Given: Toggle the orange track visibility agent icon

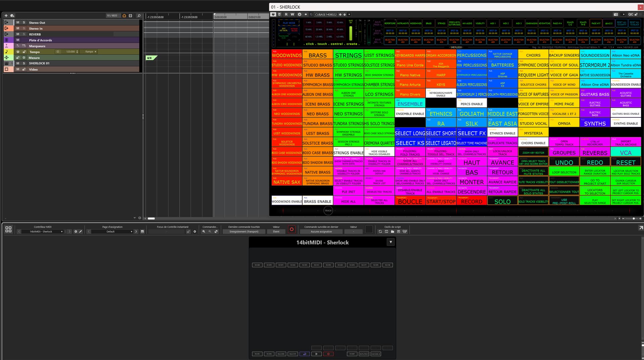Looking at the screenshot, I should (x=124, y=15).
